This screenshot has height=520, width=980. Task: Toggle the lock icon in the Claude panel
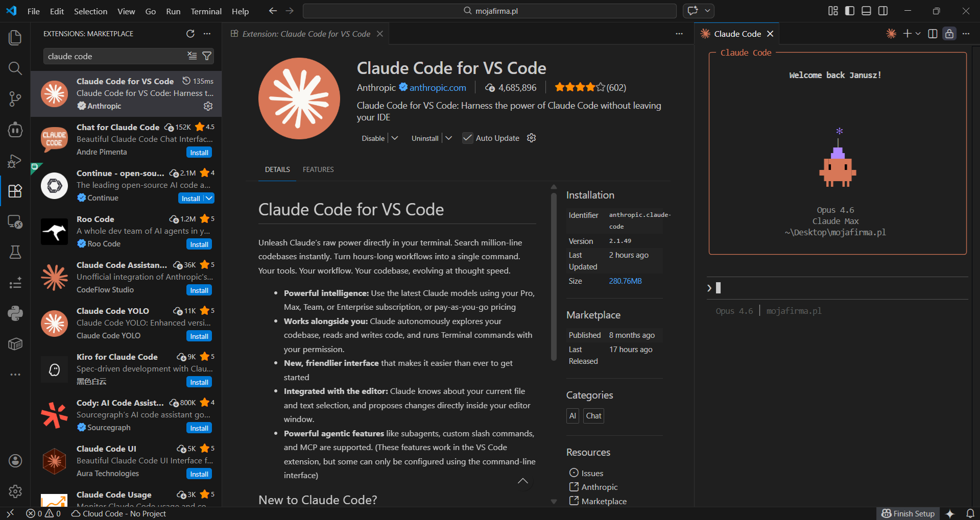tap(949, 34)
